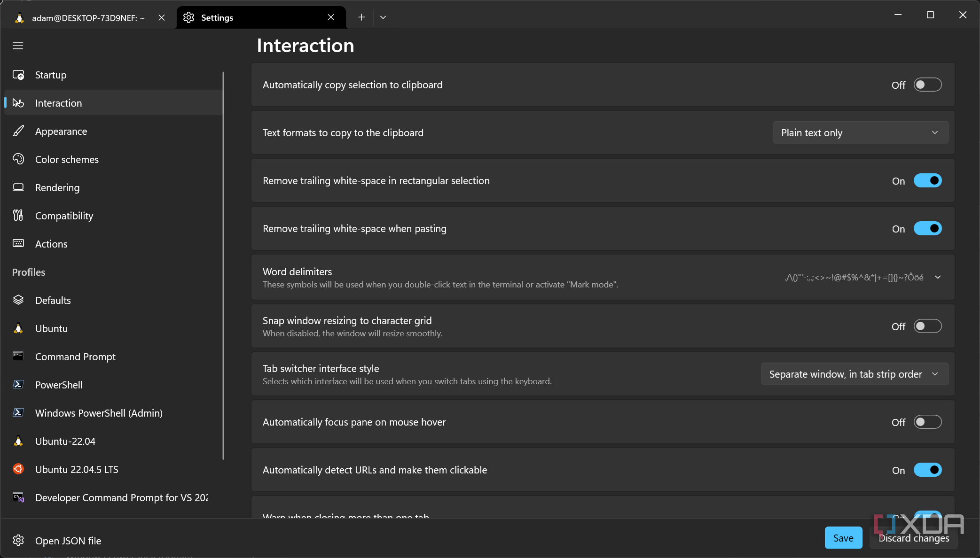Select the Appearance brush icon
Viewport: 980px width, 558px height.
tap(18, 131)
